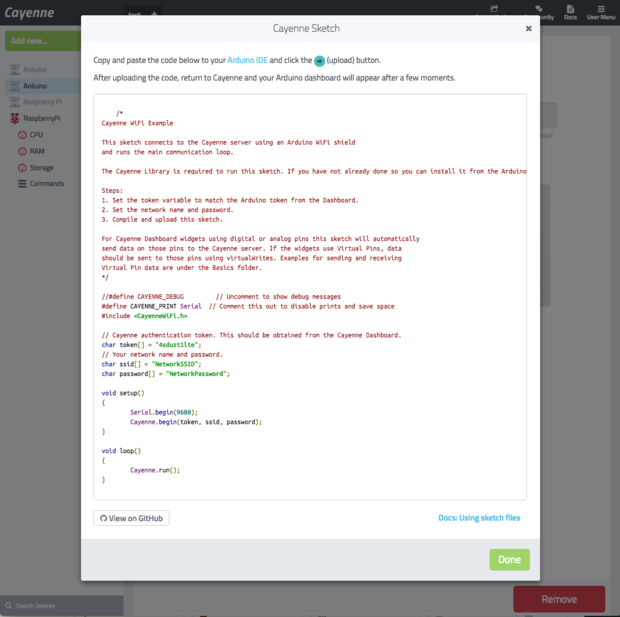This screenshot has width=620, height=617.
Task: Click the share icon in top bar
Action: [x=494, y=9]
